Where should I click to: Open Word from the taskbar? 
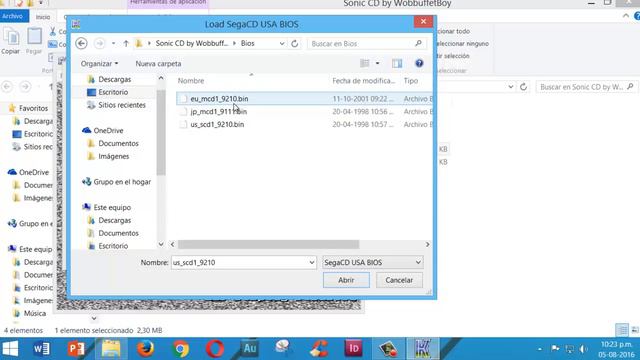[41, 349]
